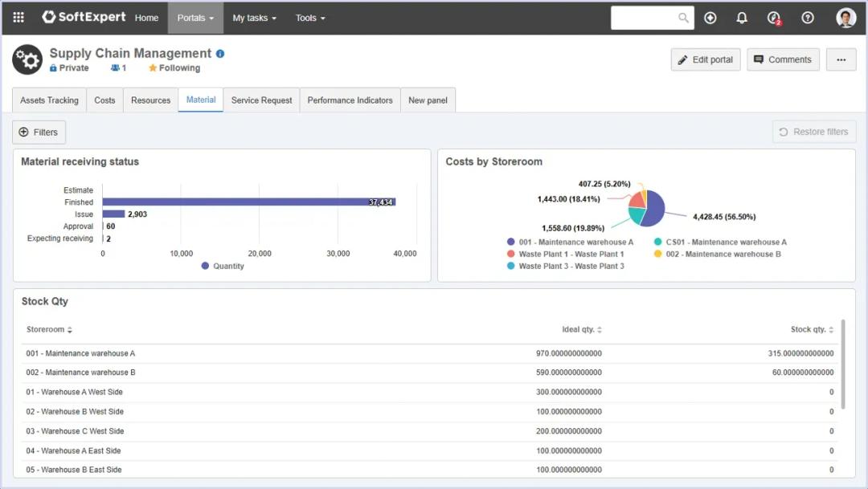Click the info icon beside Supply Chain Management
The width and height of the screenshot is (868, 489).
click(220, 54)
